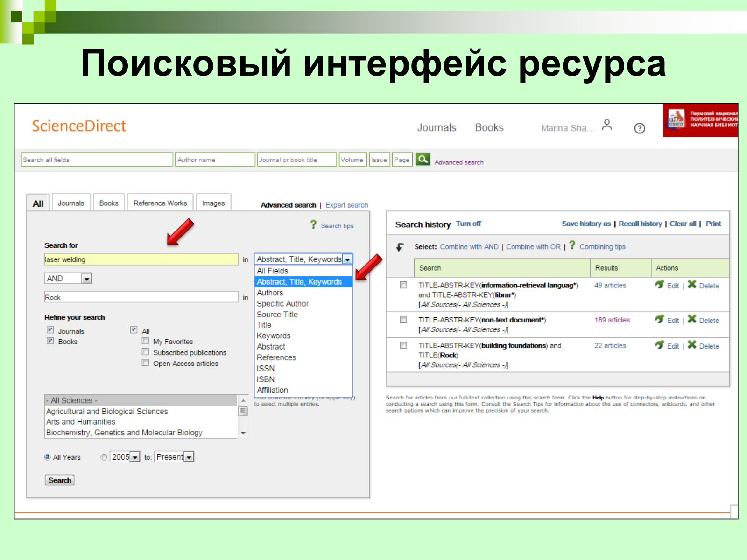The image size is (747, 560).
Task: Check the non-text document history row
Action: point(403,320)
